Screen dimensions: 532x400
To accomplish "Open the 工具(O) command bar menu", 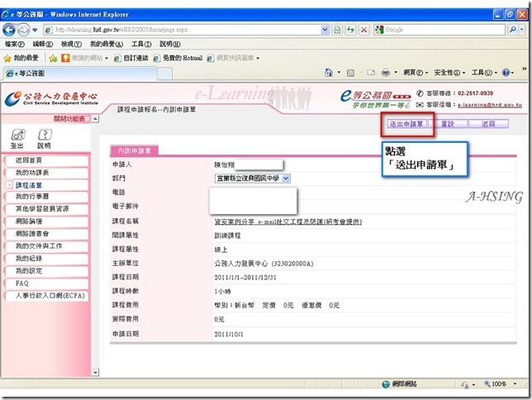I will (x=484, y=73).
